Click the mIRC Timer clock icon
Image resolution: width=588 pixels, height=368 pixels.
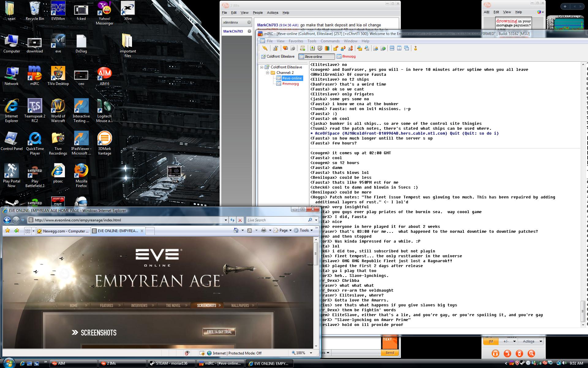pos(320,48)
